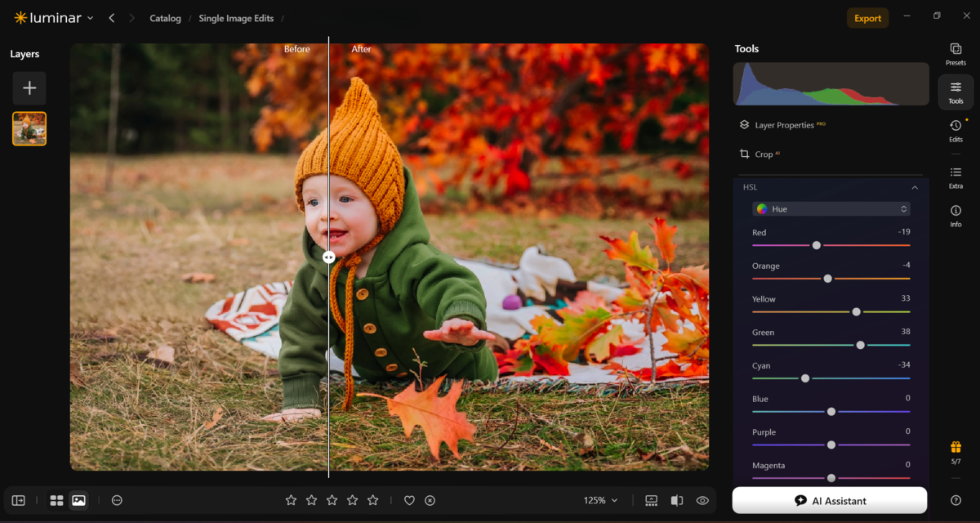
Task: Adjust the Blue hue slider
Action: pos(831,412)
